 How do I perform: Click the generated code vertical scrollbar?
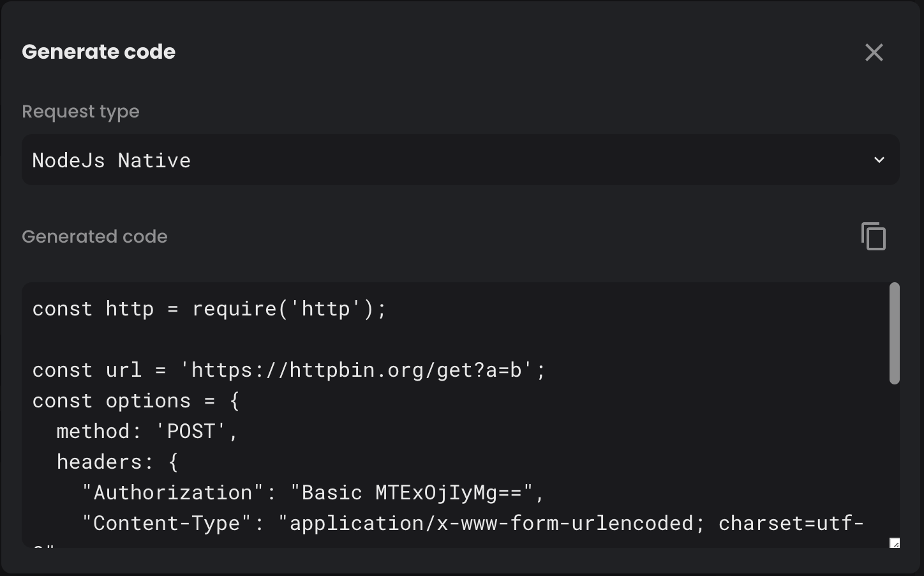point(895,333)
